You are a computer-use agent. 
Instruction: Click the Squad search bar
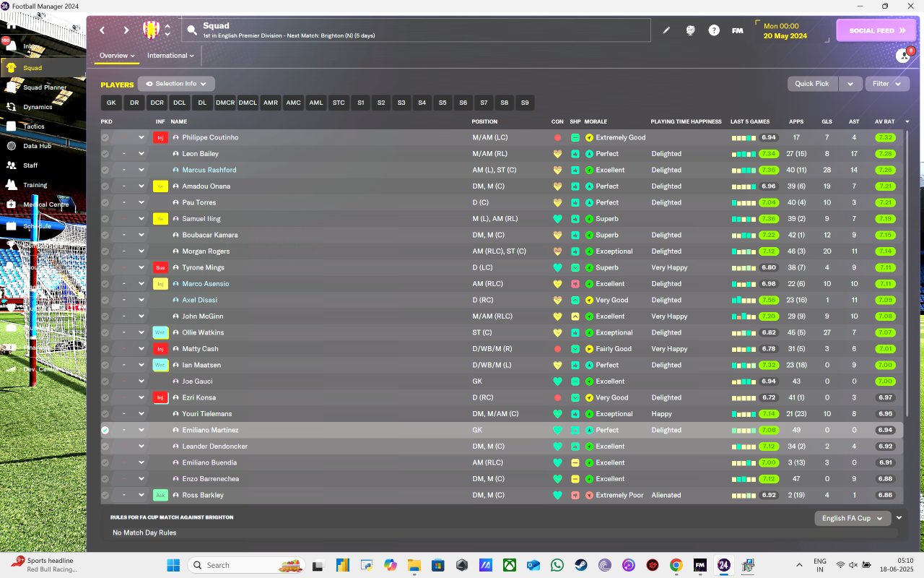coord(417,30)
